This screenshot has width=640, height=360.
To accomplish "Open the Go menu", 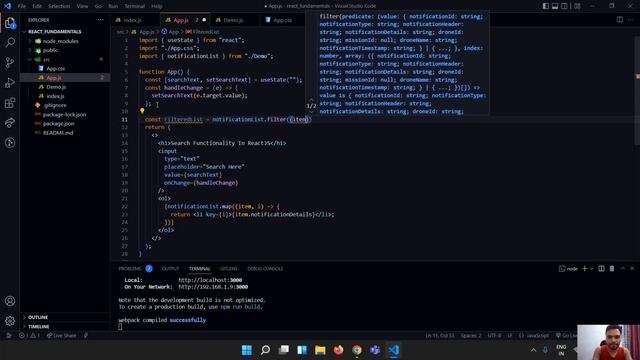I will (98, 6).
